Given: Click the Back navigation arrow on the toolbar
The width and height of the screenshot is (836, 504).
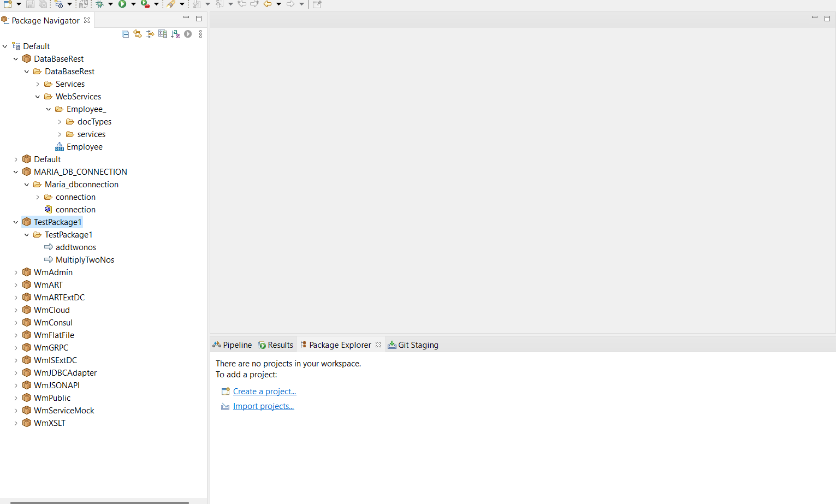Looking at the screenshot, I should pyautogui.click(x=268, y=4).
